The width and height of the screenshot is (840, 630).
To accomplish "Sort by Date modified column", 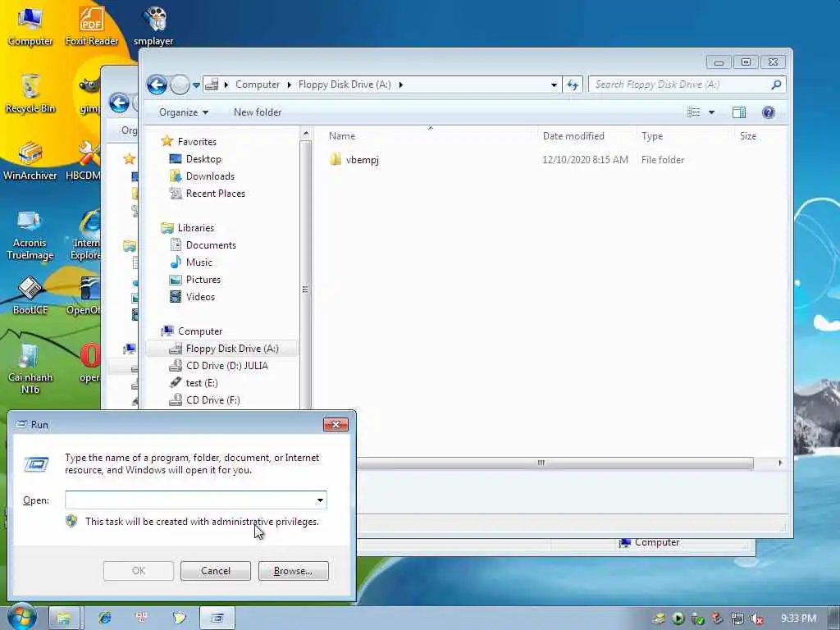I will pos(573,136).
